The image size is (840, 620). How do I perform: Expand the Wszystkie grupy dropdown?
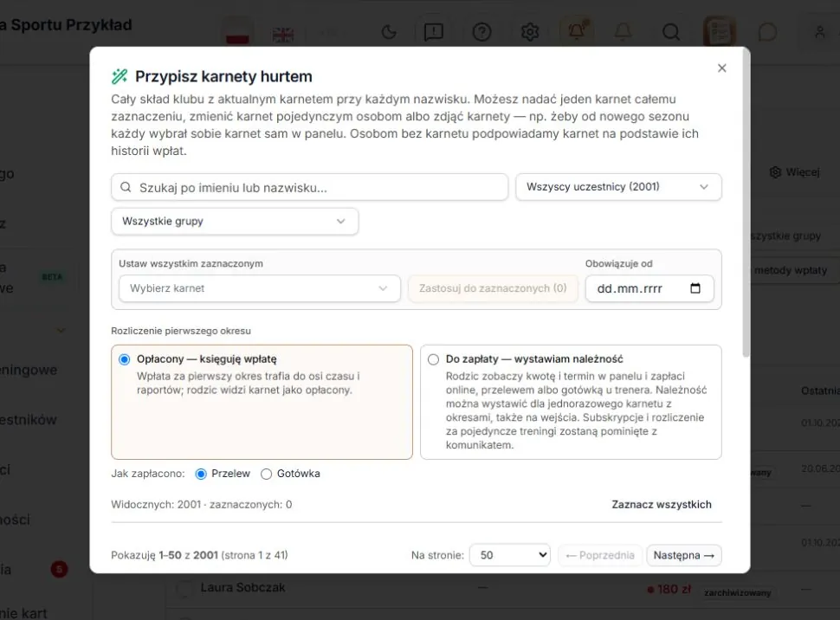pyautogui.click(x=235, y=222)
